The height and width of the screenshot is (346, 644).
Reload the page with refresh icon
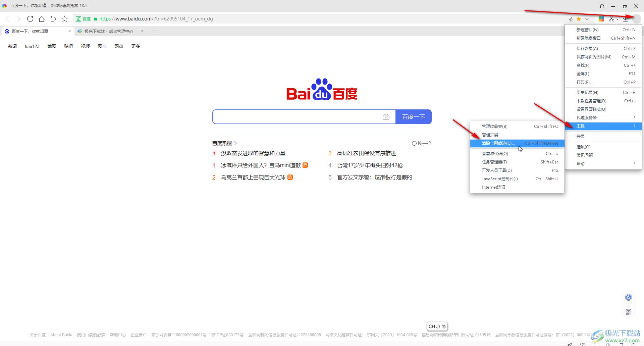point(30,19)
